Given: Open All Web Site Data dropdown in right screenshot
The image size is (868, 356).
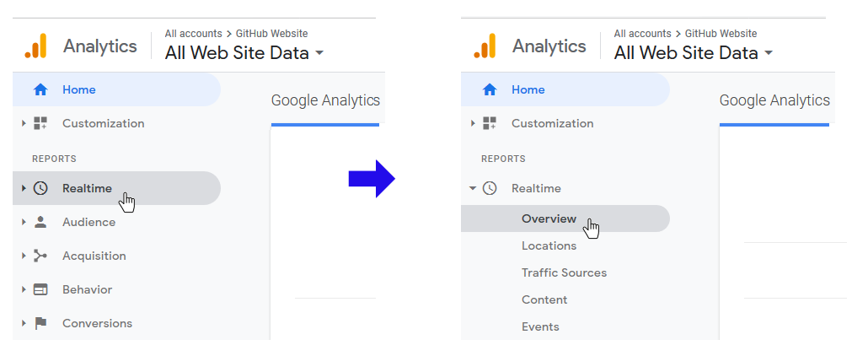Looking at the screenshot, I should 768,53.
